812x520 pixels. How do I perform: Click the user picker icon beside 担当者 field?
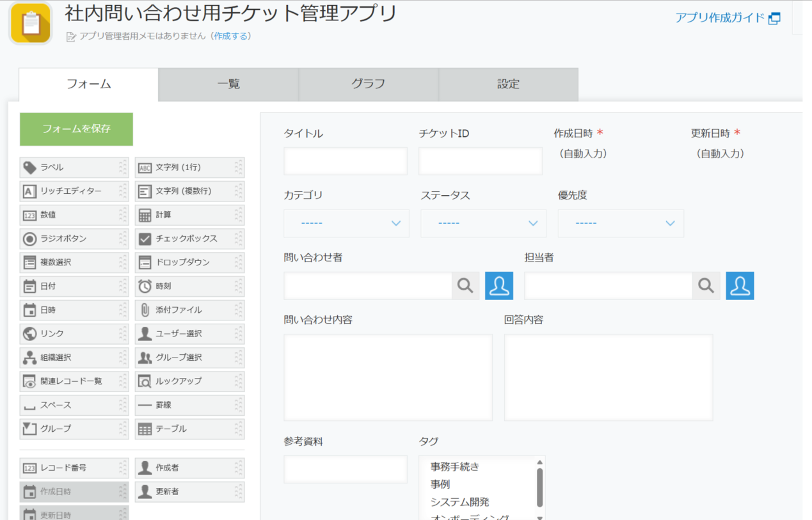click(740, 285)
